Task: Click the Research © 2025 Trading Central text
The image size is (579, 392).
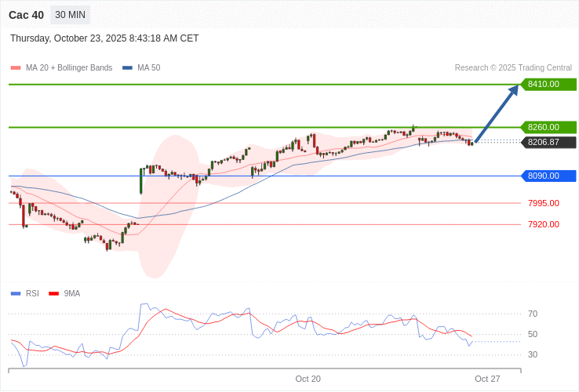Action: [x=513, y=67]
